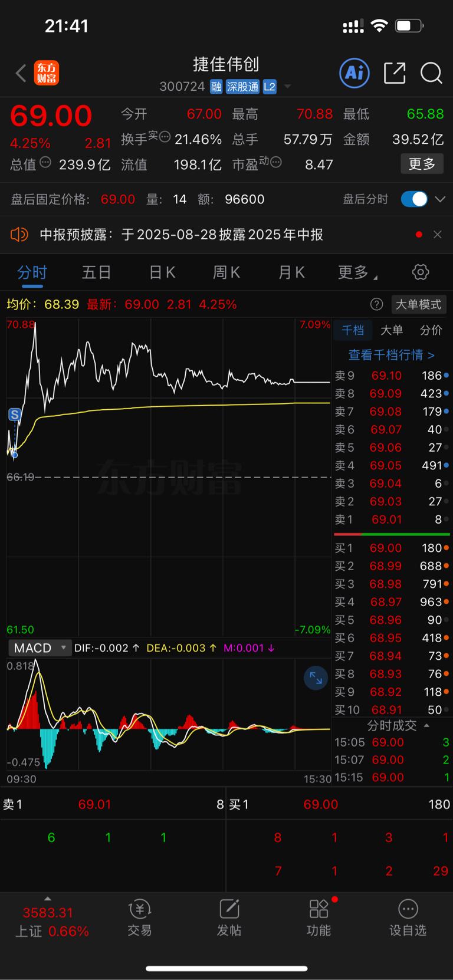This screenshot has width=453, height=980.
Task: Switch to the 五日 tab
Action: point(96,272)
